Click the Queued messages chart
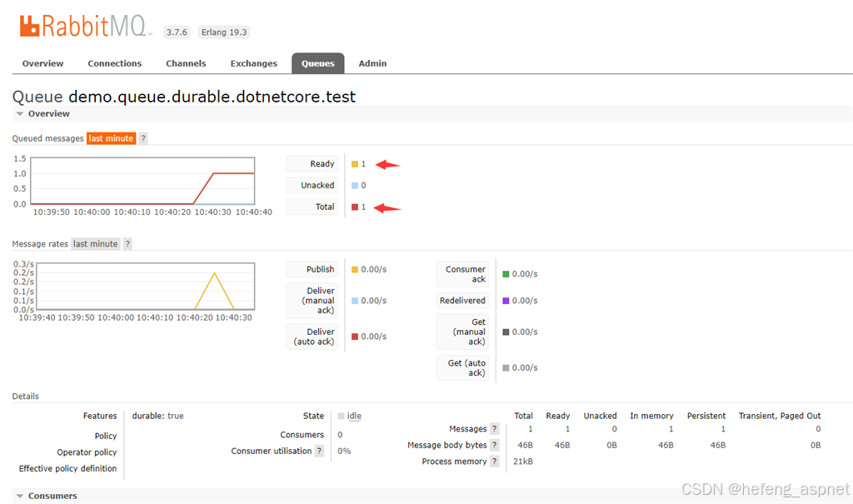 click(x=142, y=181)
